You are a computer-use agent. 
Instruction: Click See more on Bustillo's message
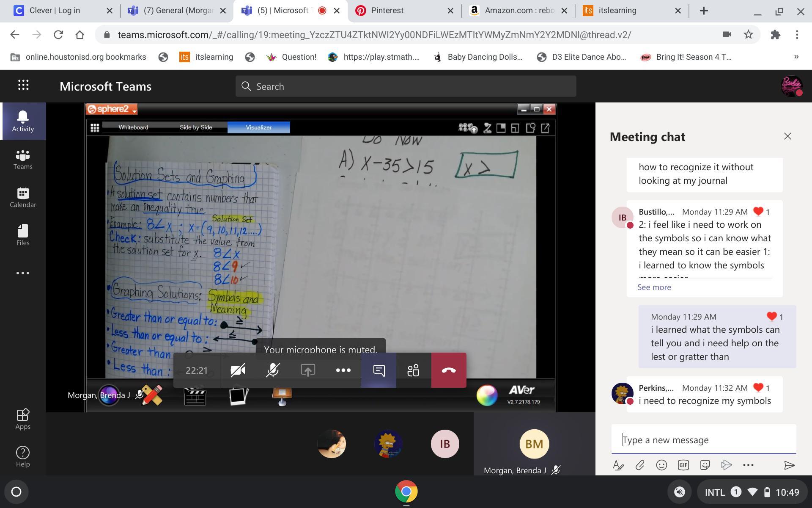click(654, 287)
